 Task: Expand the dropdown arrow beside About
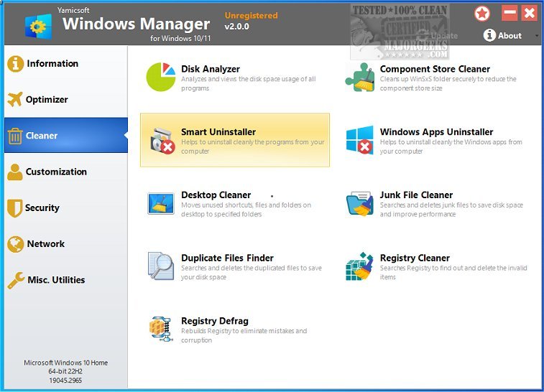coord(537,36)
